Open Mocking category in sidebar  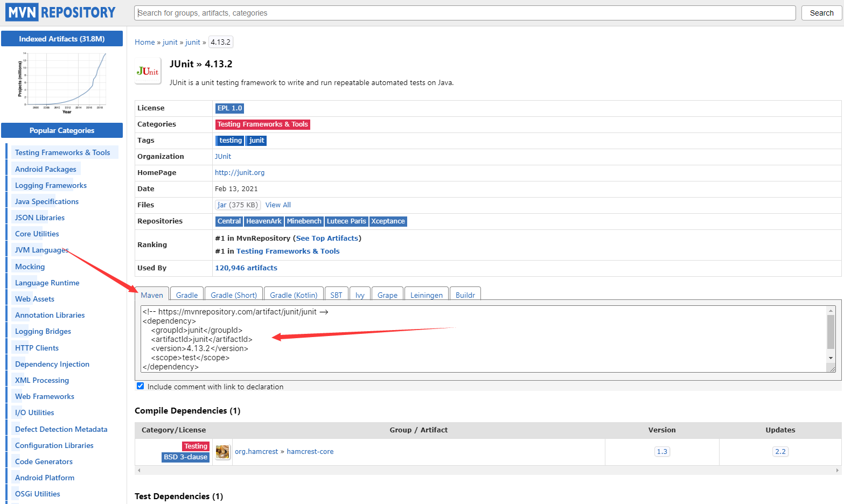click(x=30, y=267)
